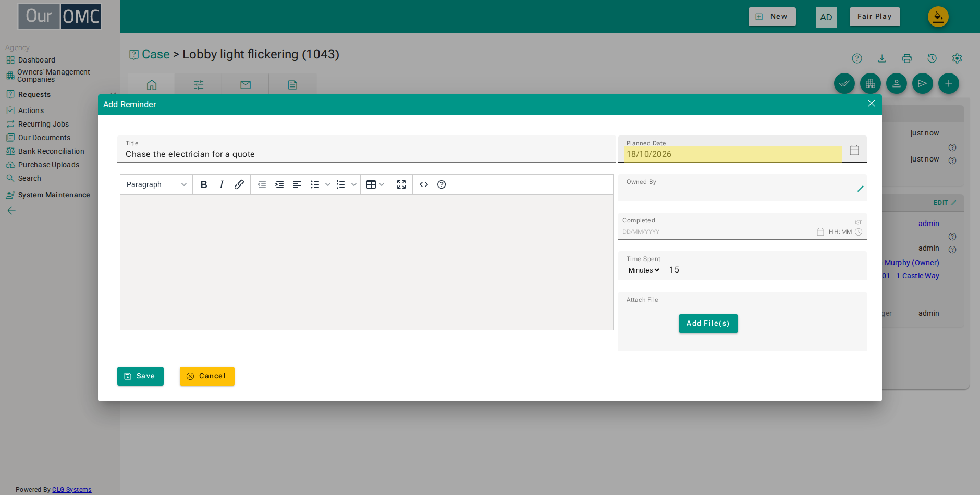The width and height of the screenshot is (980, 495).
Task: Click the source code view icon
Action: pyautogui.click(x=424, y=184)
